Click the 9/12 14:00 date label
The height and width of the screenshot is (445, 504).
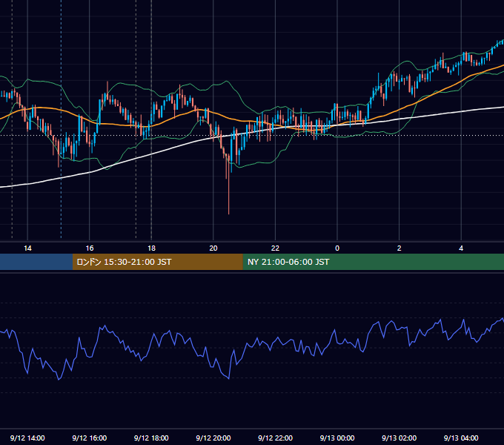[x=27, y=438]
